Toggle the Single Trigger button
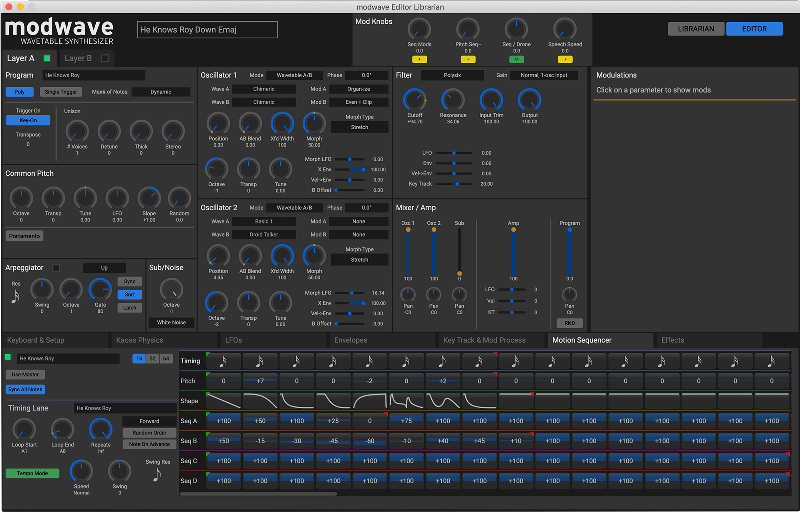800x512 pixels. 61,92
